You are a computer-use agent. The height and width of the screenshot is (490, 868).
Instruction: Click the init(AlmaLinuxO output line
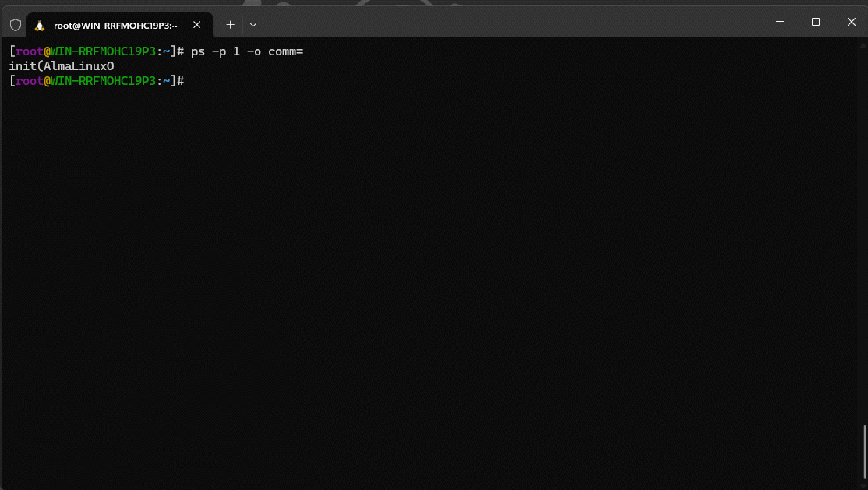[x=61, y=66]
